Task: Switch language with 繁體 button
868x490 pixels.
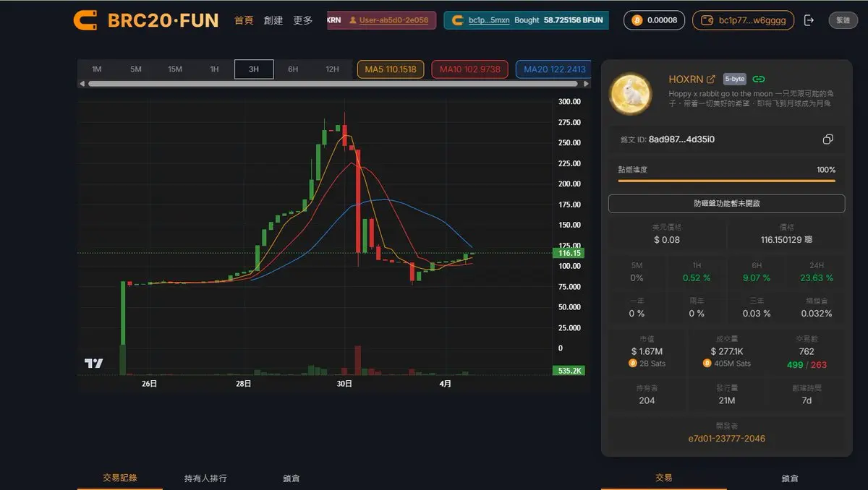Action: click(843, 20)
